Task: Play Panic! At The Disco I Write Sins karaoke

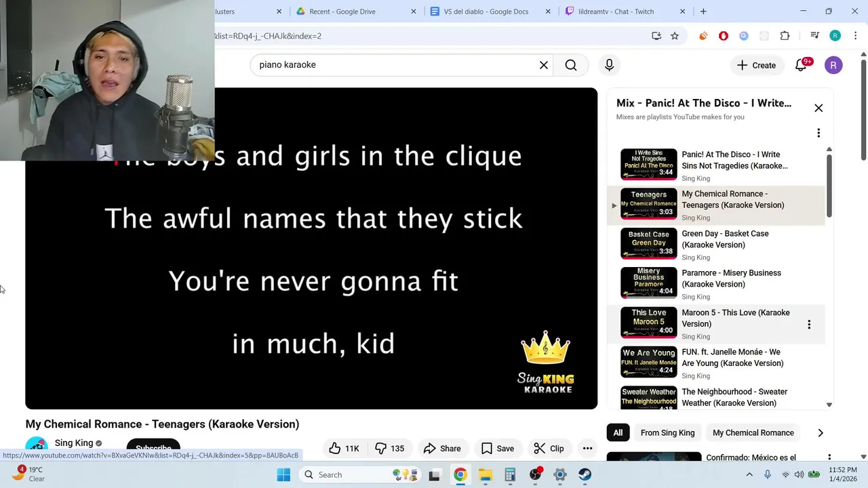Action: tap(715, 165)
